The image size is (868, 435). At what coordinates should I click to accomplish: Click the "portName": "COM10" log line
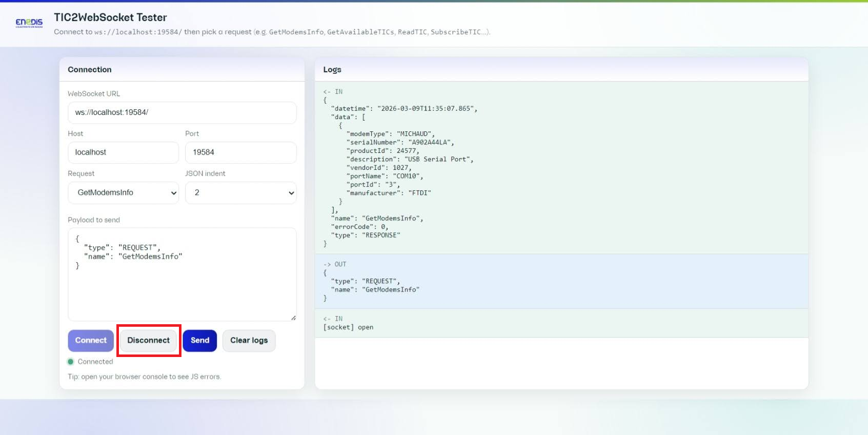385,176
